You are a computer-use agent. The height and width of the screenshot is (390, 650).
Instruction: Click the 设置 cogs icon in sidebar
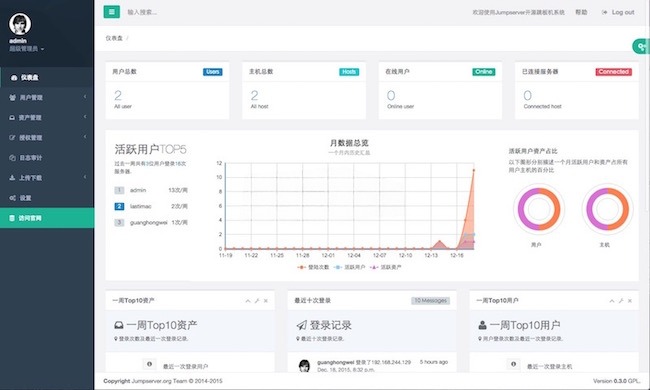pos(12,198)
